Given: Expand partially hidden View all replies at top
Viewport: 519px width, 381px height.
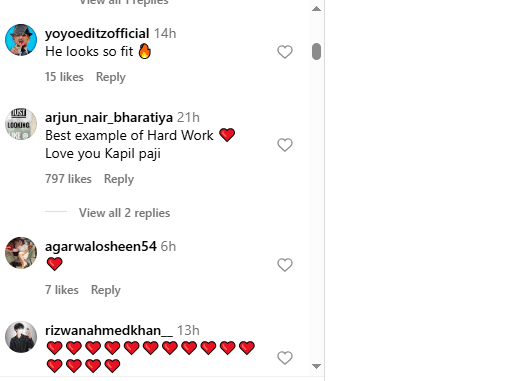Looking at the screenshot, I should click(124, 2).
